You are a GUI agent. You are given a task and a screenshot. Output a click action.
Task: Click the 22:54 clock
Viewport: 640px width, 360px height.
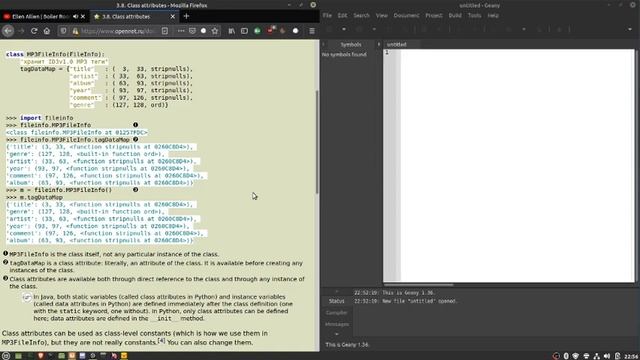coord(631,356)
